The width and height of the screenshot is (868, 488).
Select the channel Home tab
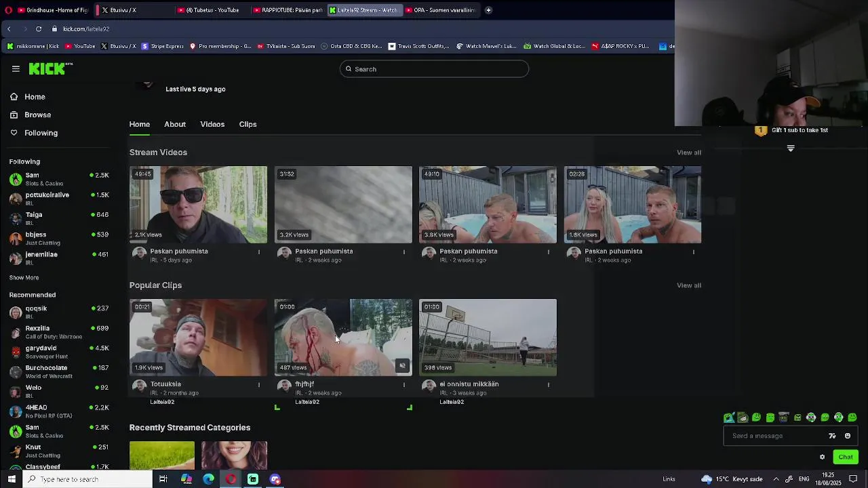coord(140,125)
